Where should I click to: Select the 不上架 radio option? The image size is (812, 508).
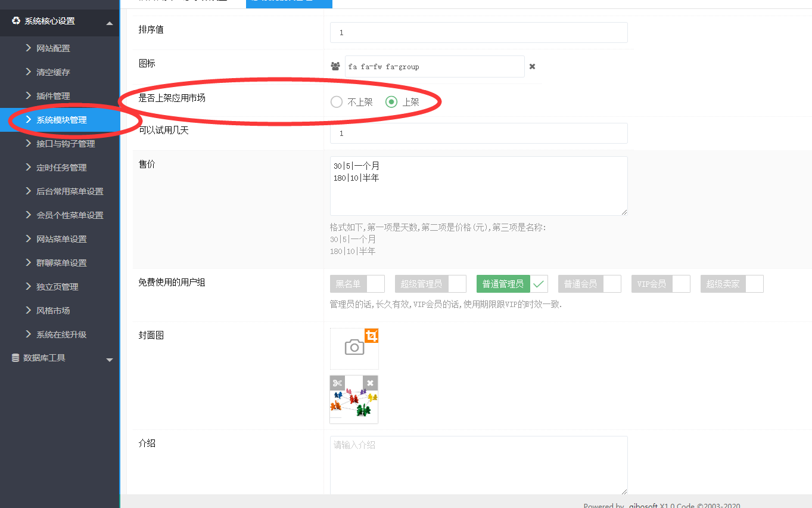[337, 102]
